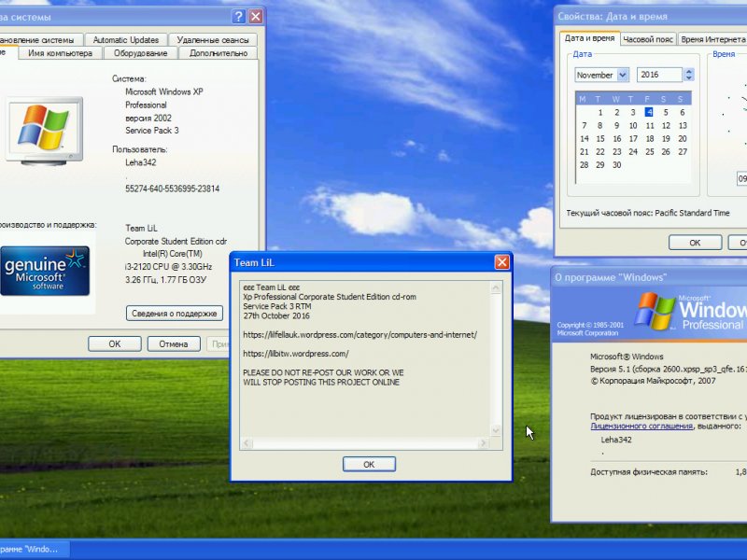This screenshot has width=747, height=560.
Task: Click the 'Corporate Student Edition cdr' text
Action: tap(176, 241)
